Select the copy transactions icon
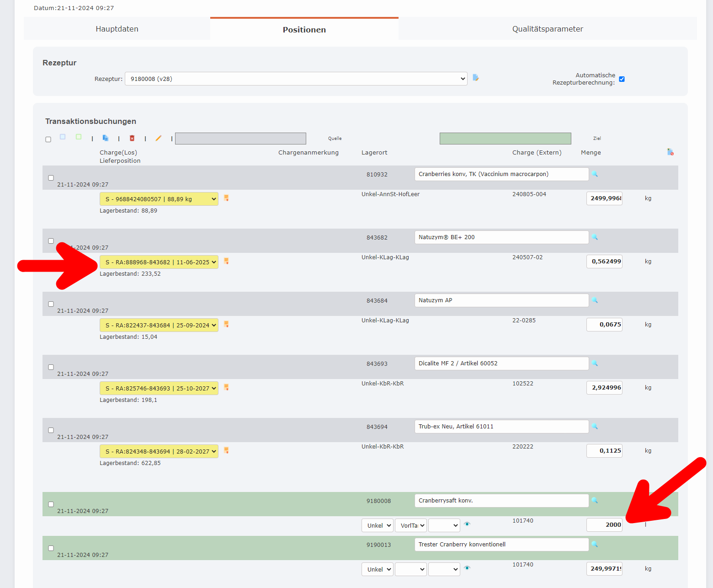713x588 pixels. [106, 138]
